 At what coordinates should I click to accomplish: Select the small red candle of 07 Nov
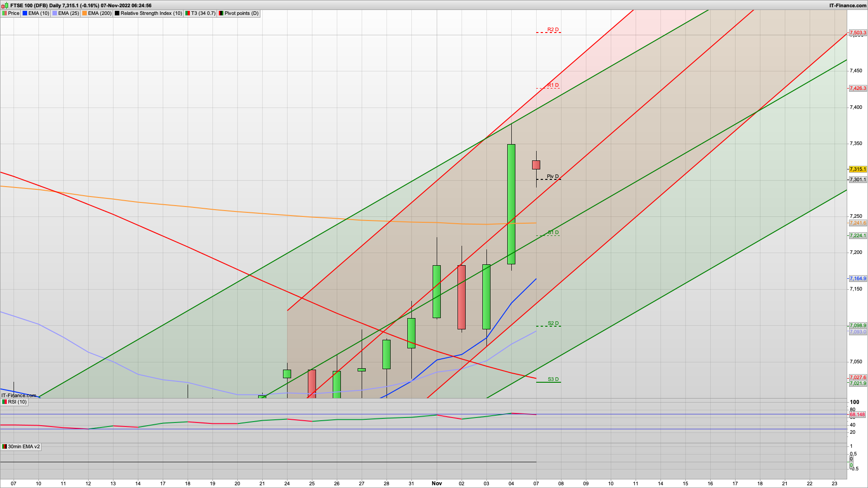[536, 165]
